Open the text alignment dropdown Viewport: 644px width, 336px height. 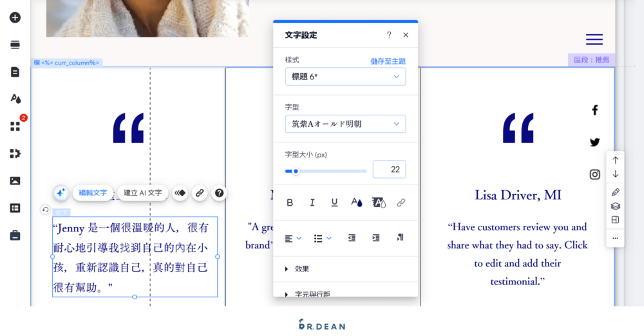point(293,238)
